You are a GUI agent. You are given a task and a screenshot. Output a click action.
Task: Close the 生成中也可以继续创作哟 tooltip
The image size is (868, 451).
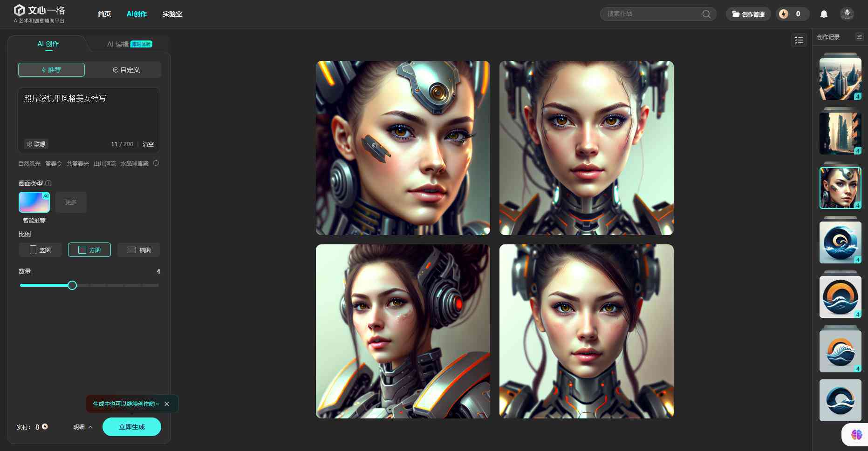(x=167, y=404)
